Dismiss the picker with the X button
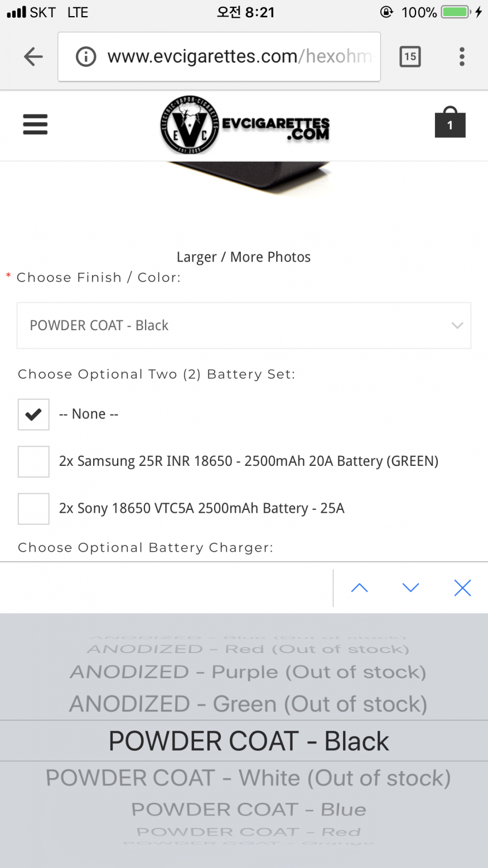Image resolution: width=488 pixels, height=868 pixels. 462,587
